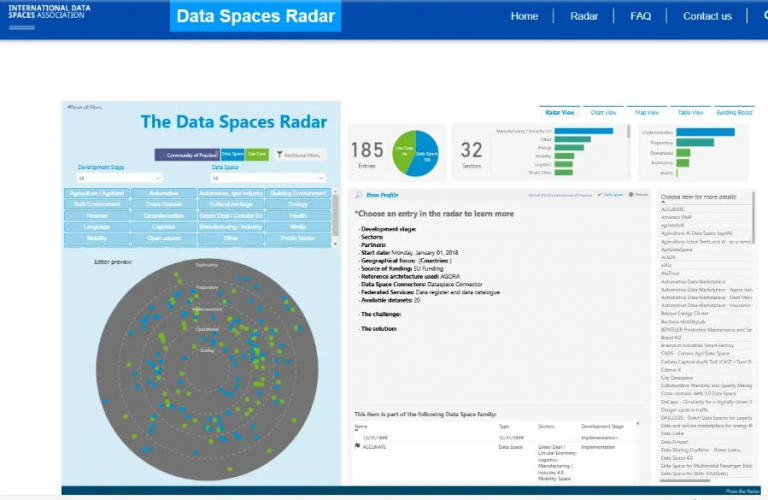The image size is (768, 500).
Task: Toggle the Finance sector filter
Action: point(97,215)
